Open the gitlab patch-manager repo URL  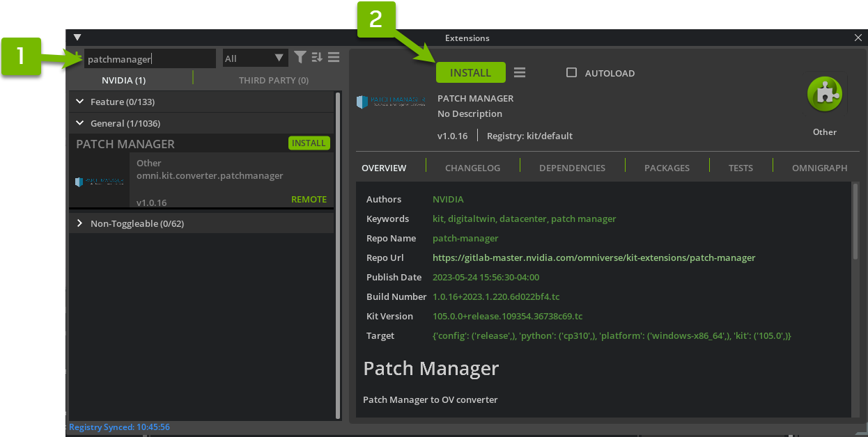point(594,257)
